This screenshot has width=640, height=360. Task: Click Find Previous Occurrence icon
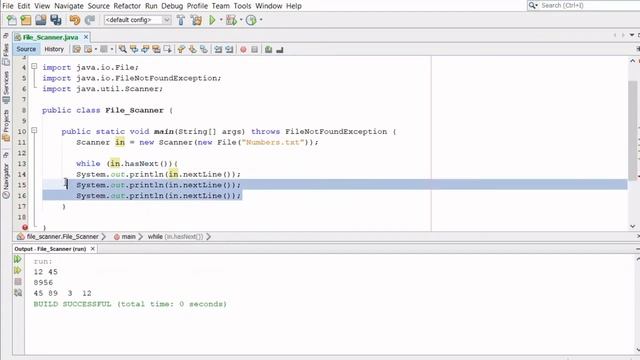(x=134, y=49)
